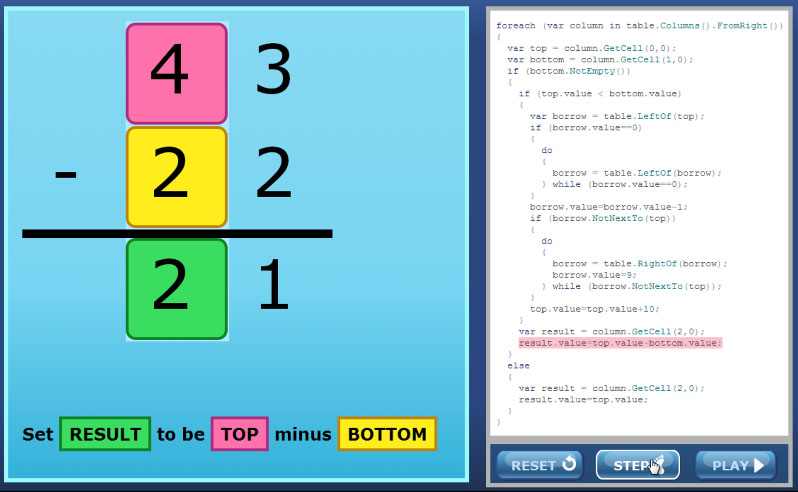Click the pink TOP label in the instruction
This screenshot has width=798, height=492.
[239, 434]
